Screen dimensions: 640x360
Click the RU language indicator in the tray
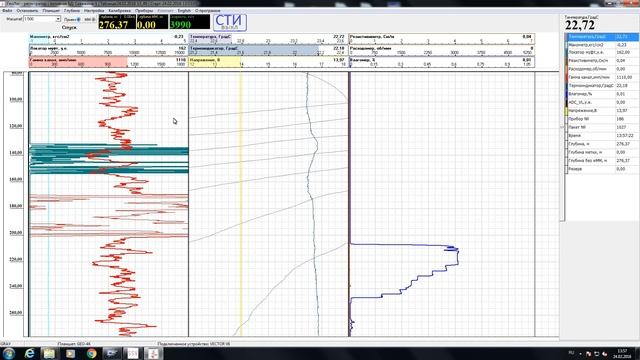point(571,353)
